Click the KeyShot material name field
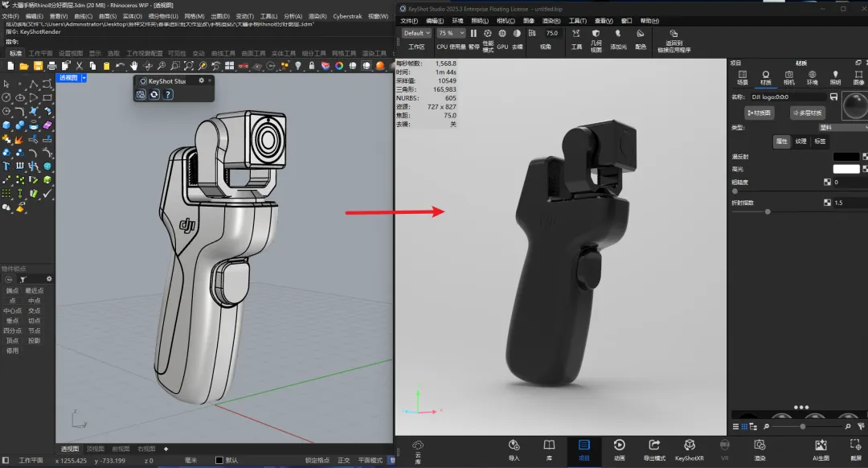 (x=788, y=97)
